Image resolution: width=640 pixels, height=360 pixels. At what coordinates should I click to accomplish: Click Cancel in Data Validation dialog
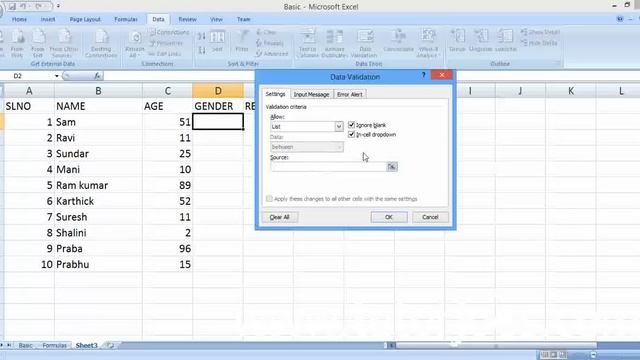[430, 217]
